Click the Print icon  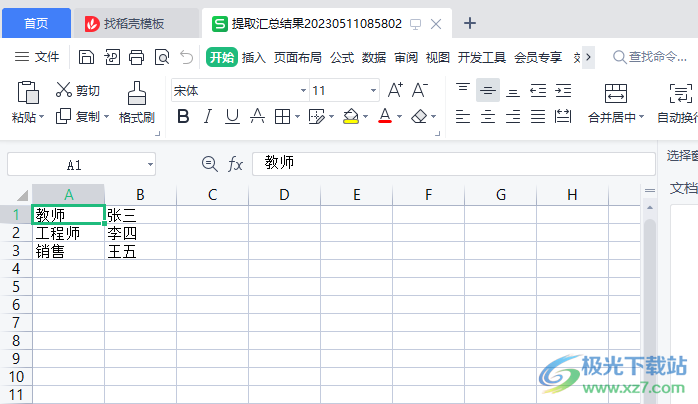pos(137,57)
